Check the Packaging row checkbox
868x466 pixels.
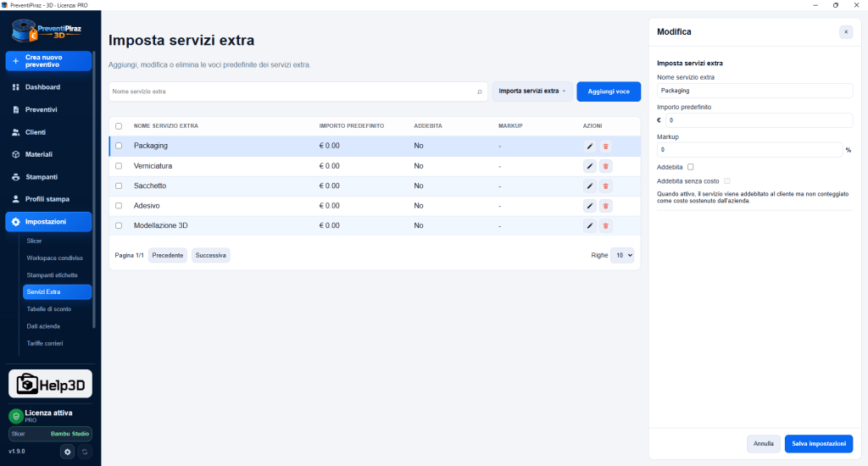(x=119, y=146)
